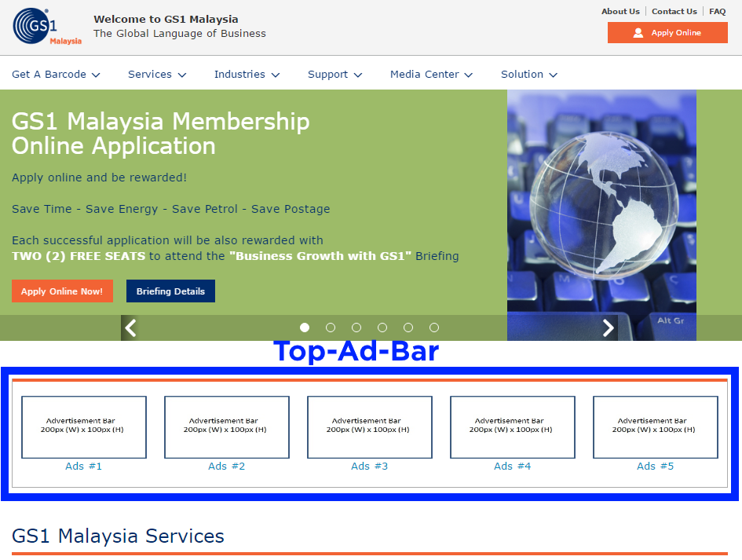Advance carousel with right arrow
This screenshot has height=560, width=742.
click(x=608, y=328)
